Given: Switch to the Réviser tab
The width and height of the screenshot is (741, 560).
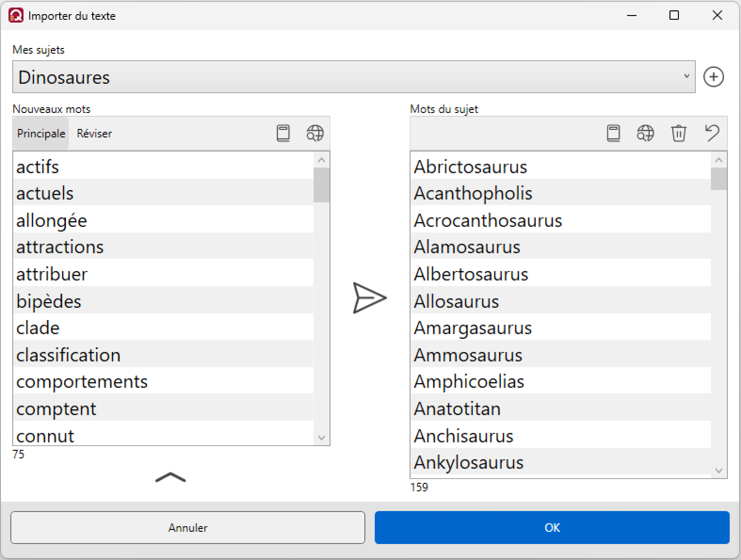Looking at the screenshot, I should tap(94, 134).
